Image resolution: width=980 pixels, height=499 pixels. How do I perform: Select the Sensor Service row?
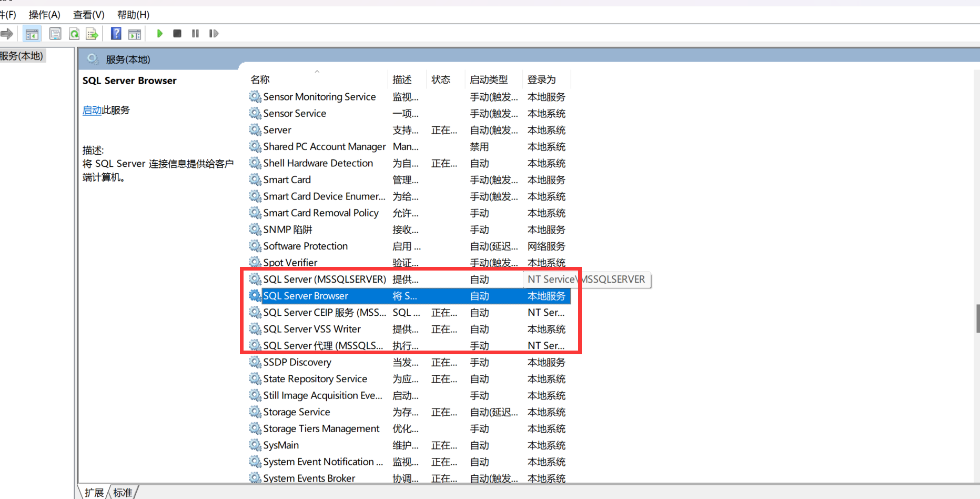pyautogui.click(x=409, y=113)
